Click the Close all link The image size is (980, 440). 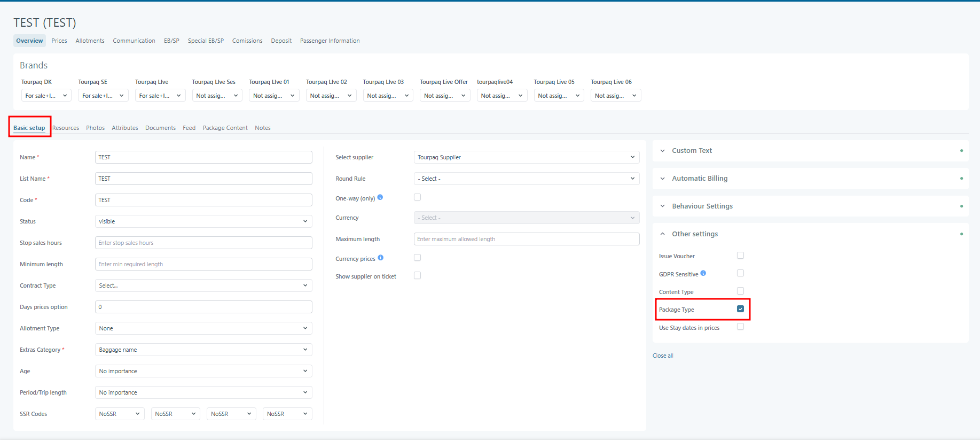[663, 356]
